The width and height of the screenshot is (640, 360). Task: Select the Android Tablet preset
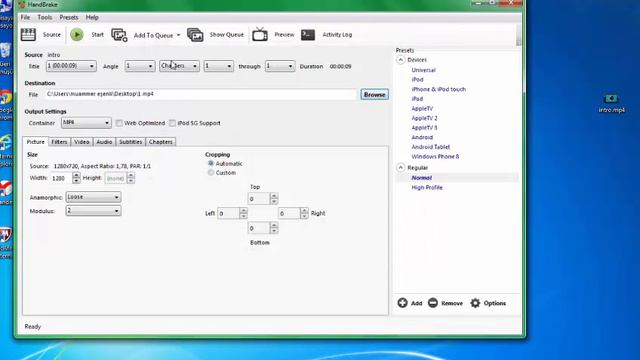tap(431, 147)
